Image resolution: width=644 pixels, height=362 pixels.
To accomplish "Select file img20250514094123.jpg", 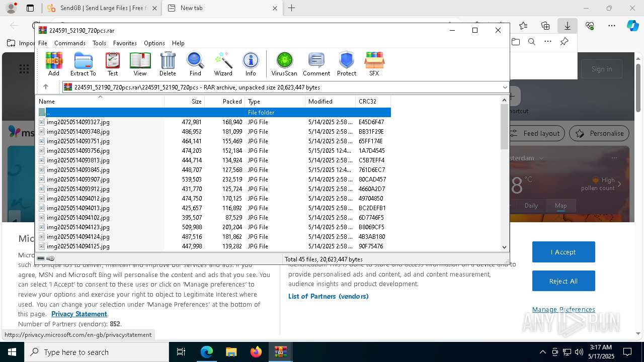I will tap(214, 227).
